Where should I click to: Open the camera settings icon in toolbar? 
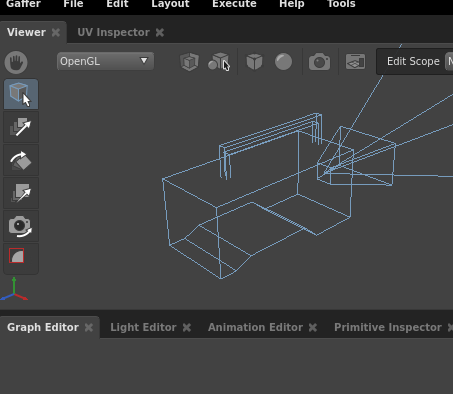319,62
